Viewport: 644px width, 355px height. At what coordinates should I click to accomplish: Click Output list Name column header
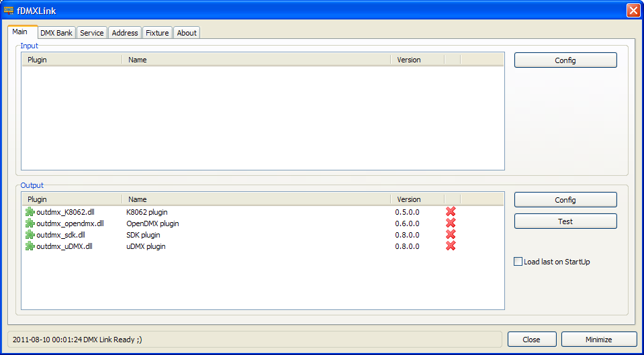tap(257, 199)
